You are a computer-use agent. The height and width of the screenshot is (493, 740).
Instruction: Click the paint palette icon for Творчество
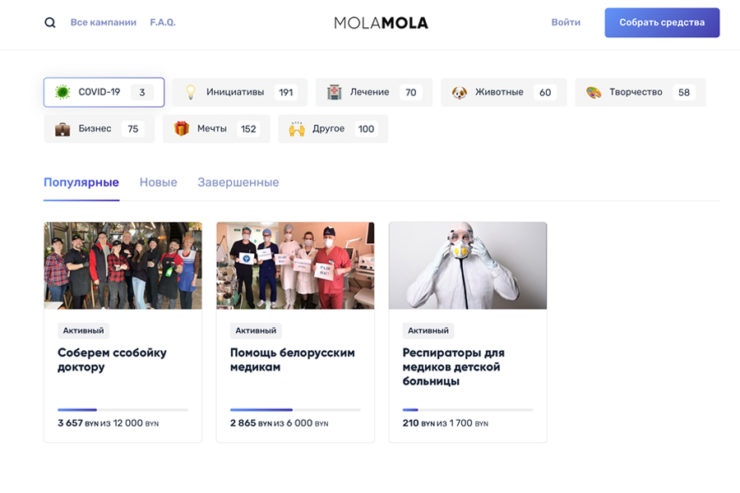point(594,92)
